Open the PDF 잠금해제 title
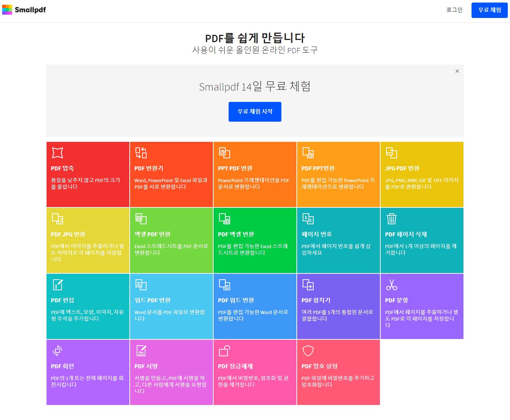 [235, 366]
